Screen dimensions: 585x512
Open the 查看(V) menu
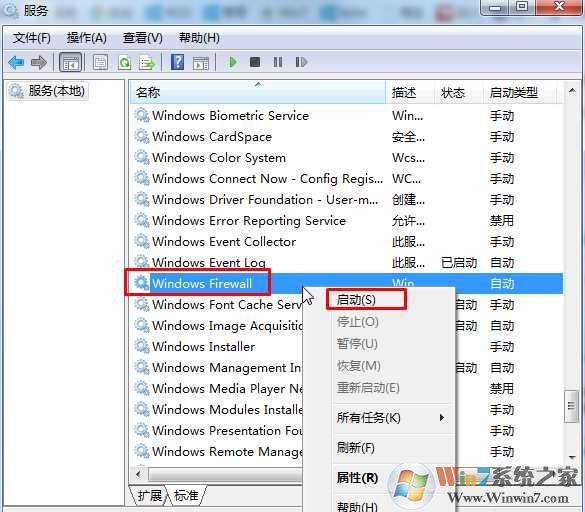tap(143, 38)
